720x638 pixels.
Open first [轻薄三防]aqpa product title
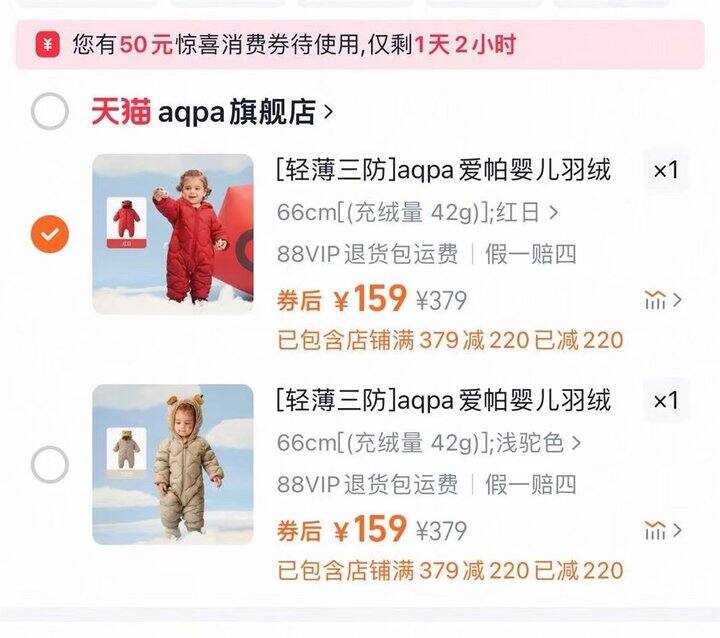(444, 170)
